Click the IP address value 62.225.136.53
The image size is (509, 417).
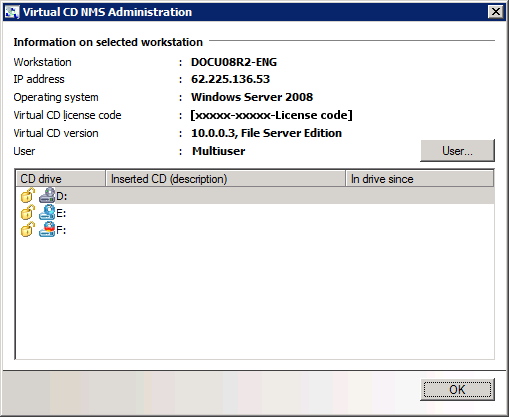[x=230, y=79]
